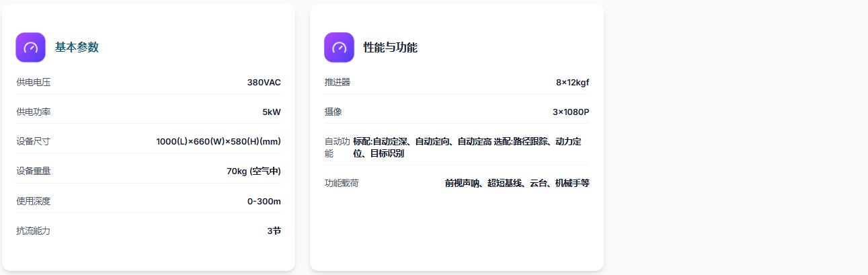868x275 pixels.
Task: Select the 8×12kgf thruster value
Action: pos(572,82)
